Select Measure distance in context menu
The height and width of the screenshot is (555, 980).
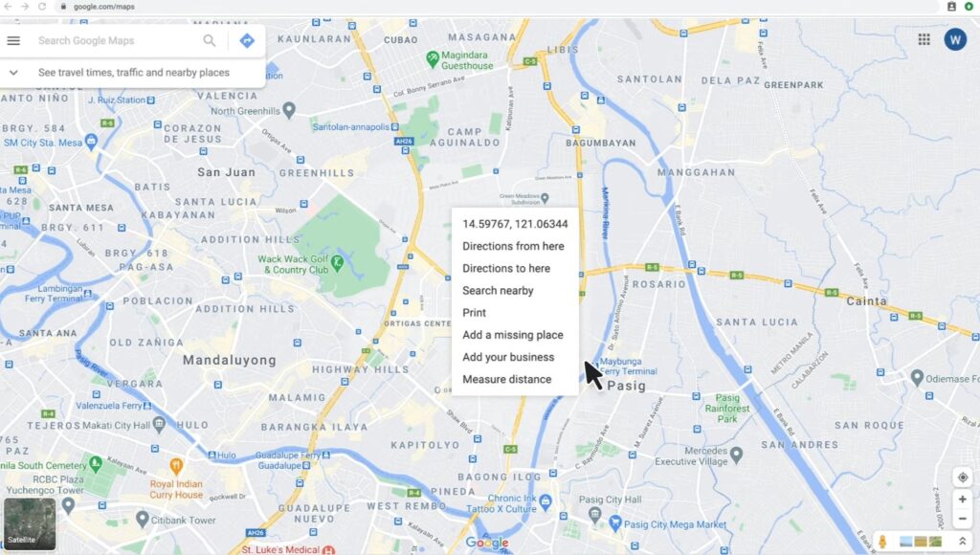click(x=507, y=379)
